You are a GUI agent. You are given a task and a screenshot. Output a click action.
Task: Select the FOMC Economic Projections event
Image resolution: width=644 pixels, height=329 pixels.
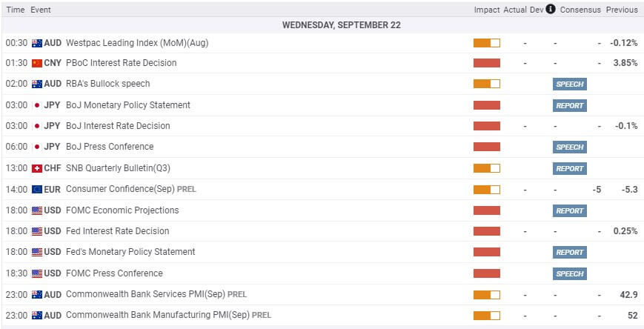point(122,210)
